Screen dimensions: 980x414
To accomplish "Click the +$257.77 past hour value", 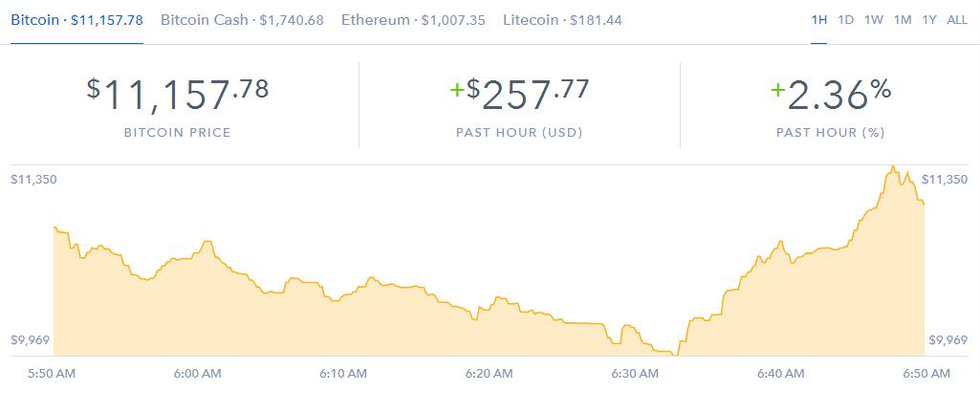I will click(519, 94).
